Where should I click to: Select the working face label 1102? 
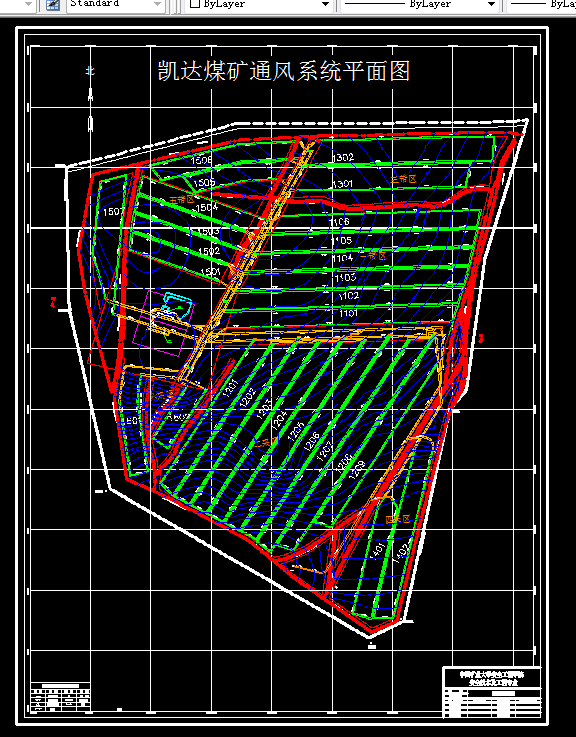[x=348, y=296]
